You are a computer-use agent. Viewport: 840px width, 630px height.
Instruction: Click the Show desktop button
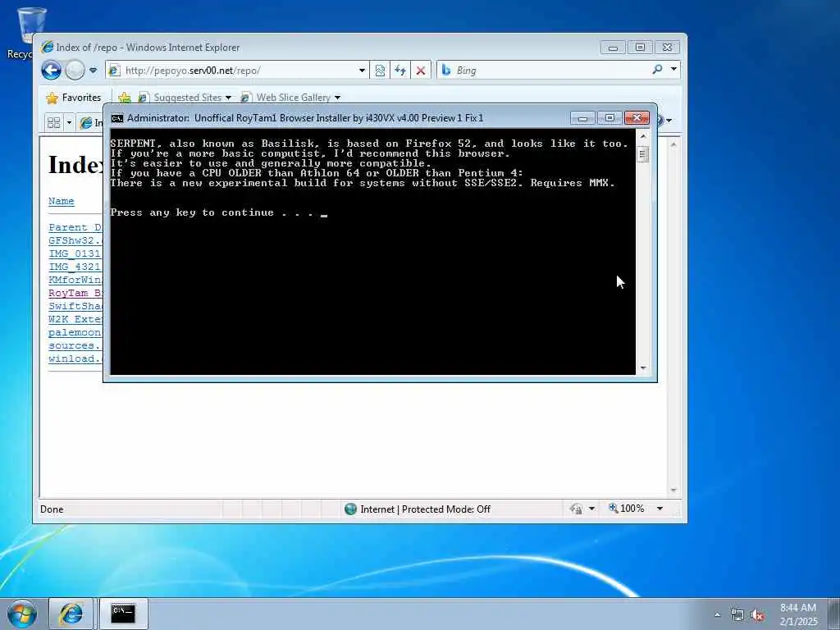pos(834,614)
